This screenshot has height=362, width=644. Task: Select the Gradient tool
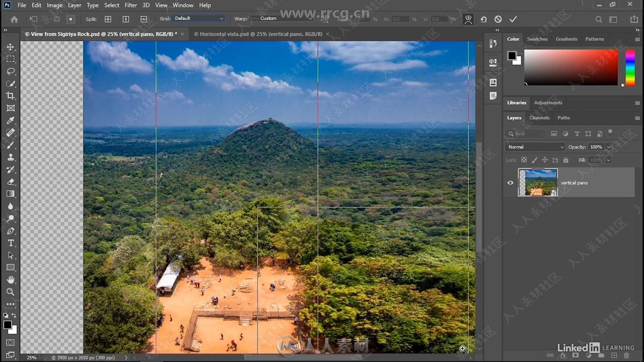point(10,194)
